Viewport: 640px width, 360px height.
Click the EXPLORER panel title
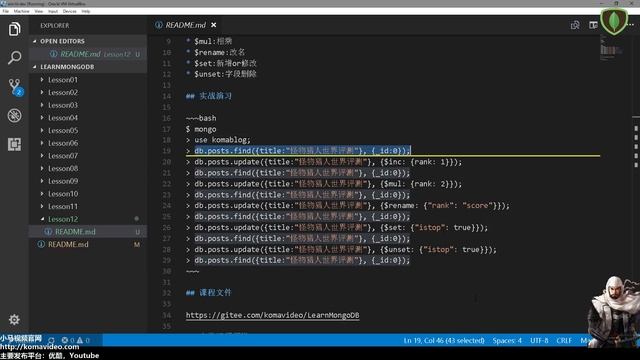55,25
